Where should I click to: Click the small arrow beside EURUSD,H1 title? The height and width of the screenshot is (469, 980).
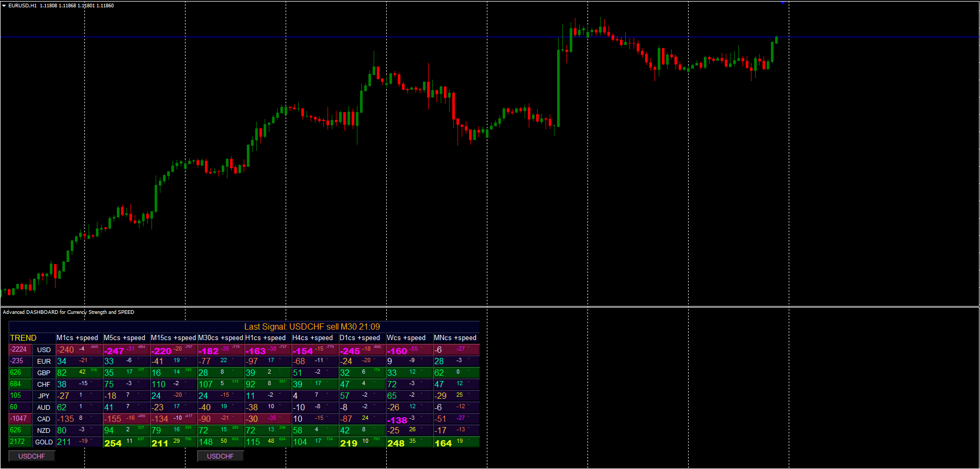coord(4,5)
